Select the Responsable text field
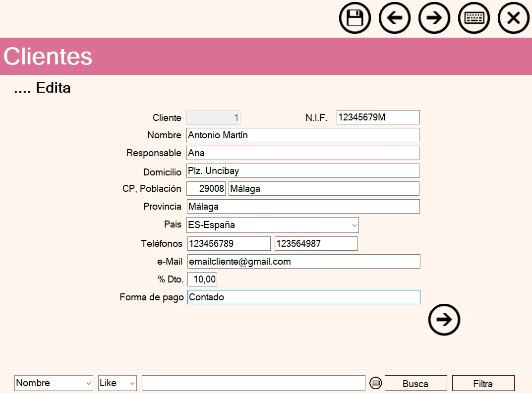Screen dimensions: 532x393 click(x=302, y=153)
